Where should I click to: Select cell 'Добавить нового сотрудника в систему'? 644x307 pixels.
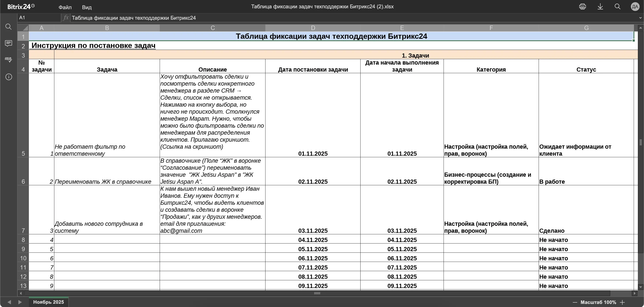pyautogui.click(x=107, y=210)
